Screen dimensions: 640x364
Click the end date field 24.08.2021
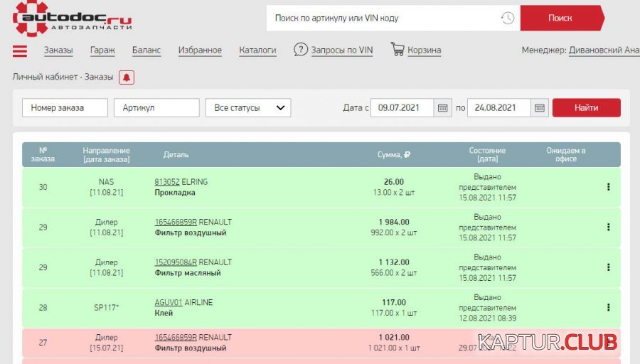click(x=498, y=108)
